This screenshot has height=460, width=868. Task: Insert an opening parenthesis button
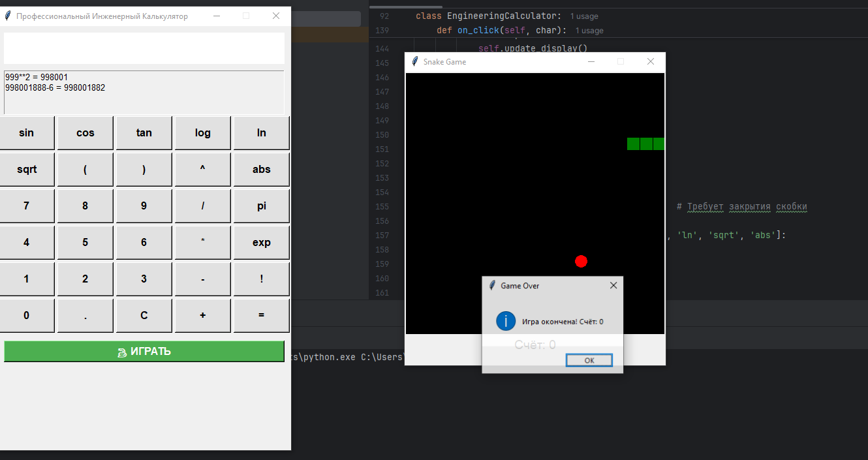pos(85,170)
